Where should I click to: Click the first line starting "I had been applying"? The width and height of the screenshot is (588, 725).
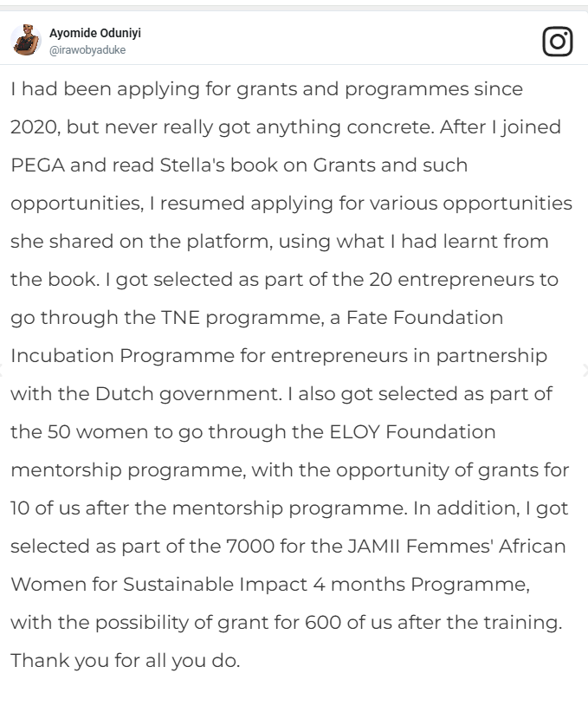click(267, 89)
